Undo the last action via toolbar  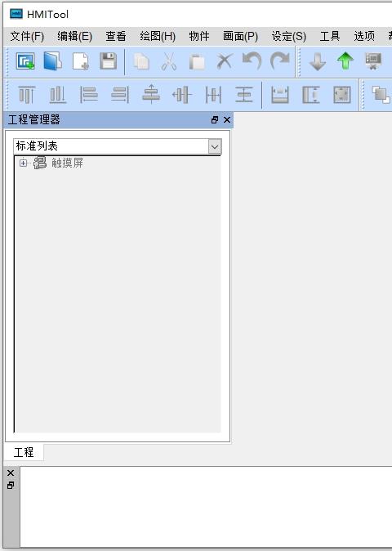(252, 60)
